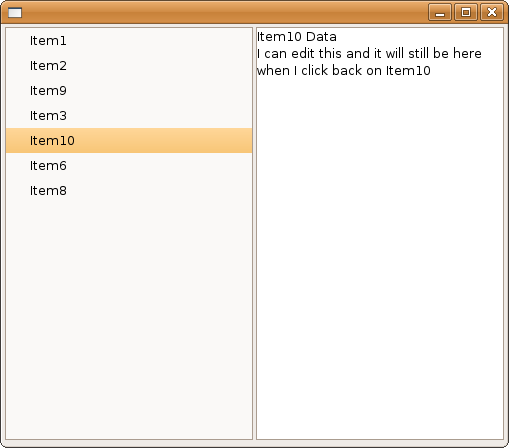This screenshot has height=448, width=509.
Task: Click the empty window title bar
Action: click(x=223, y=12)
